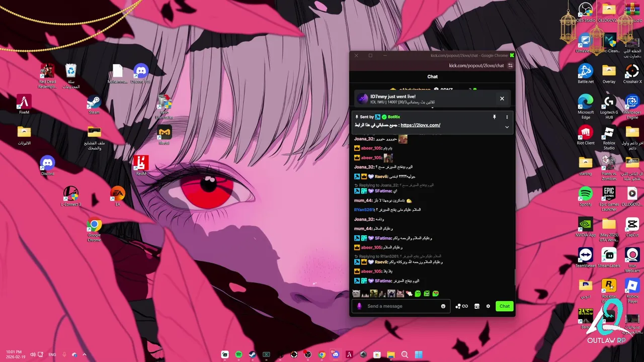Toggle the microphone mute tray icon
The width and height of the screenshot is (644, 362).
(64, 354)
